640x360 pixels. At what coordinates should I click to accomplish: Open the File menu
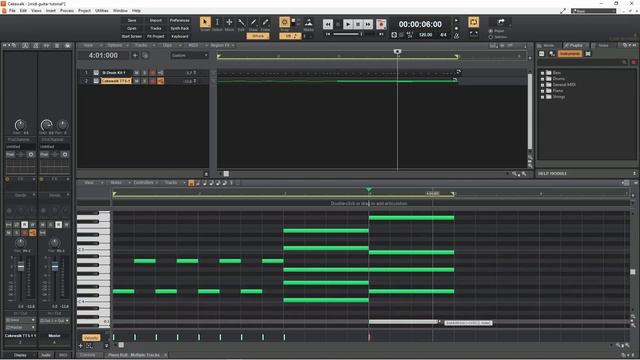pos(12,11)
